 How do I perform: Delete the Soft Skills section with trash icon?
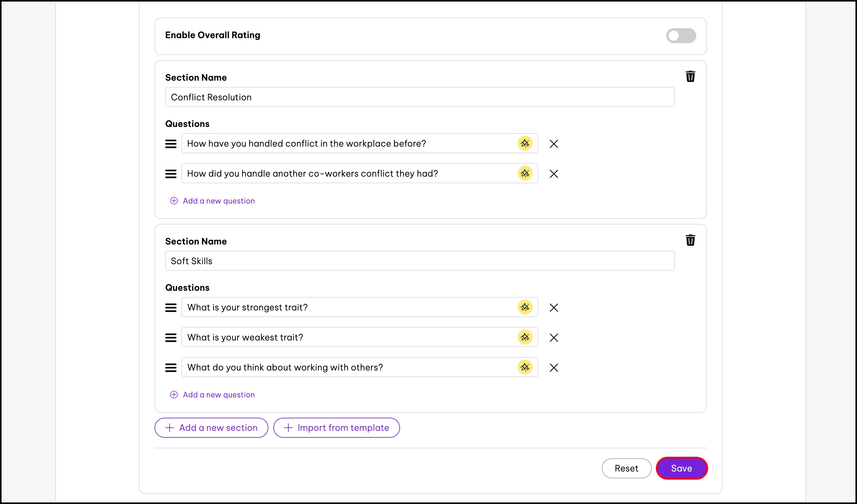[690, 240]
